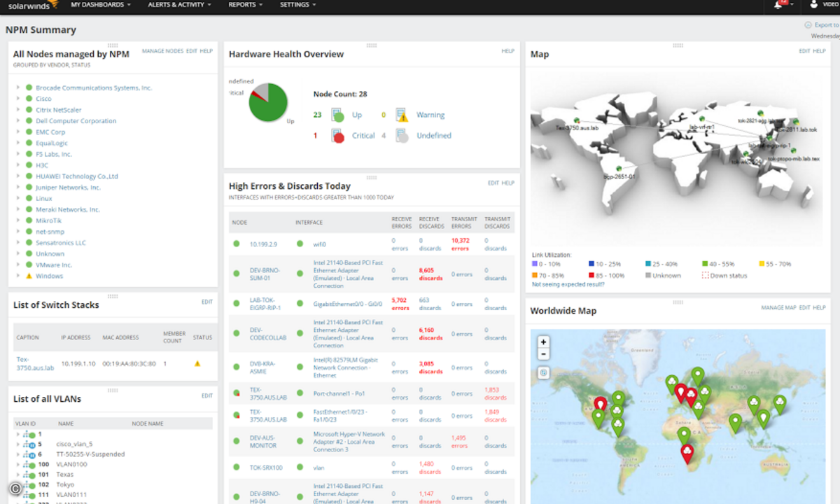The height and width of the screenshot is (504, 840).
Task: Click the globe reset button on Worldwide Map
Action: tap(544, 372)
